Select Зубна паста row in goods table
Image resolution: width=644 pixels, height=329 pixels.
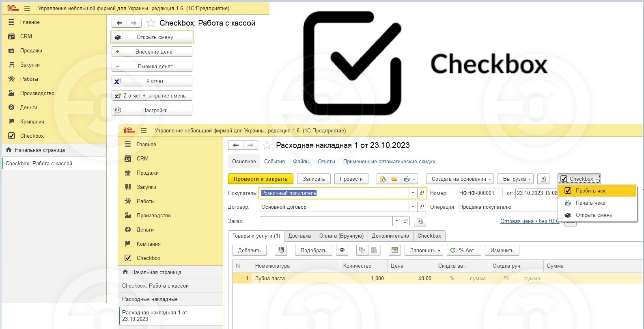438,278
